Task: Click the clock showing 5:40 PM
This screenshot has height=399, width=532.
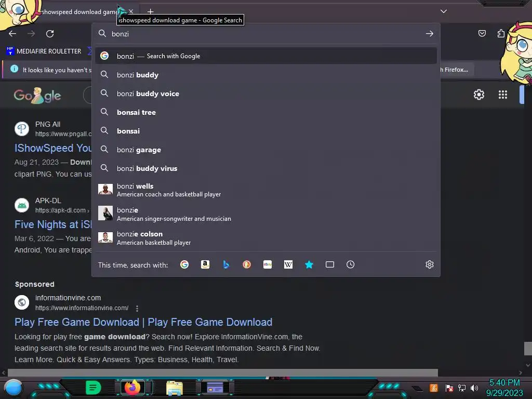Action: tap(504, 382)
